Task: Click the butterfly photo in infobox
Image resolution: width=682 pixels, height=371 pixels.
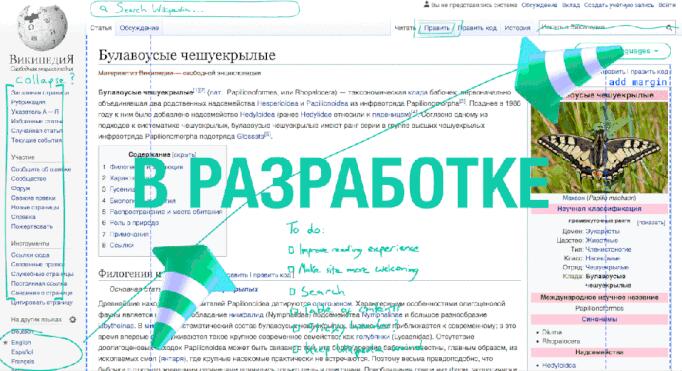Action: pyautogui.click(x=599, y=147)
